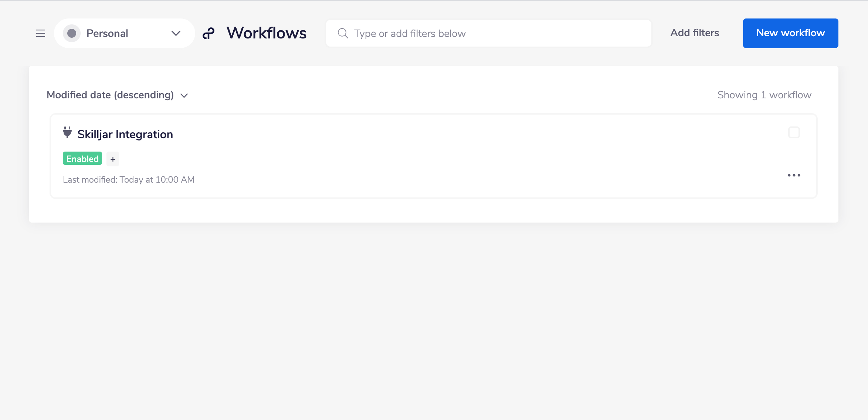Open the Modified date (descending) sort dropdown

110,95
